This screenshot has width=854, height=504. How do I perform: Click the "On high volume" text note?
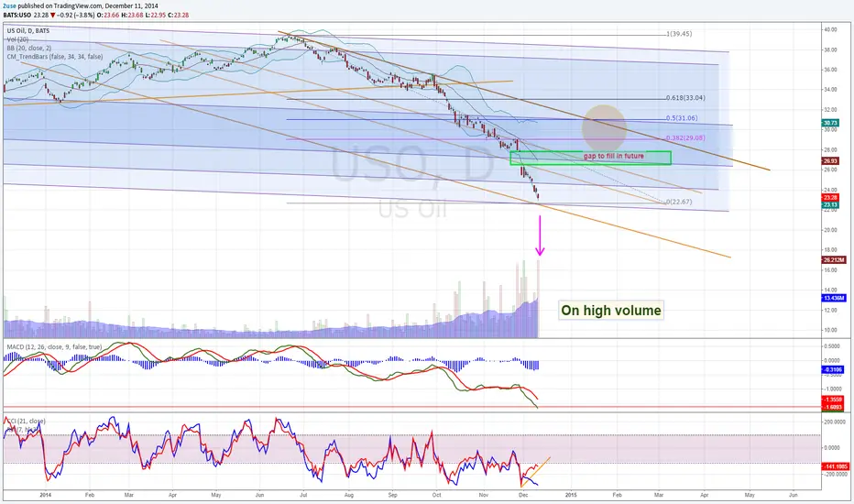tap(611, 311)
